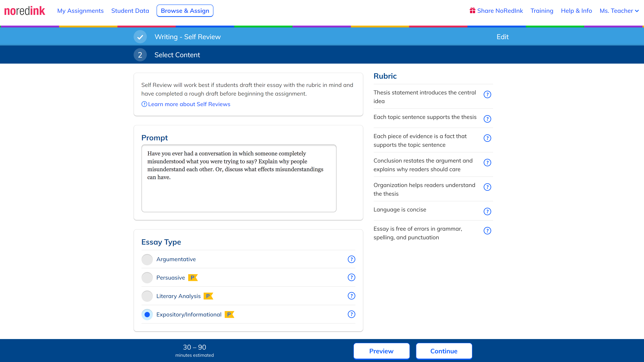This screenshot has height=362, width=644.
Task: Open Student Data
Action: click(x=130, y=11)
